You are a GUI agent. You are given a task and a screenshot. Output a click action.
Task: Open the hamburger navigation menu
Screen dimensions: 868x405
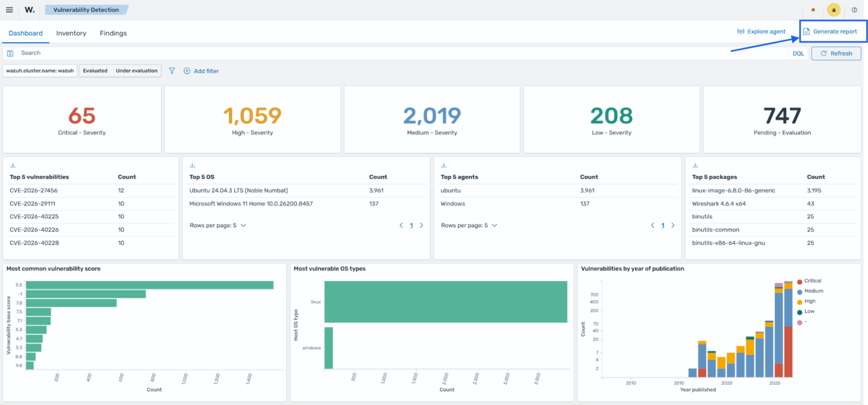coord(9,10)
